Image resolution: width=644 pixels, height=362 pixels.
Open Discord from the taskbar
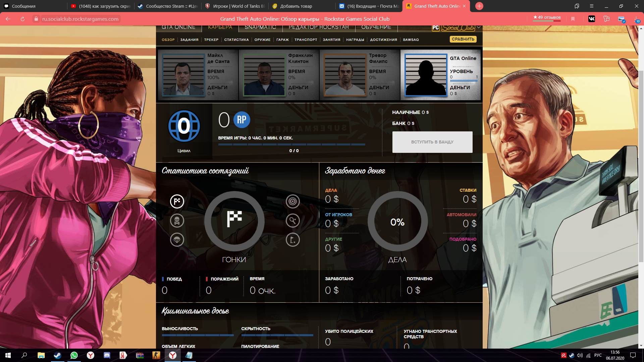tap(107, 355)
